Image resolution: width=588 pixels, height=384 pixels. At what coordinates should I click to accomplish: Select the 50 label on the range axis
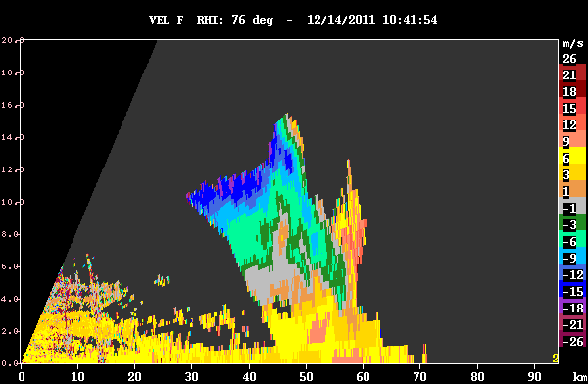click(306, 376)
